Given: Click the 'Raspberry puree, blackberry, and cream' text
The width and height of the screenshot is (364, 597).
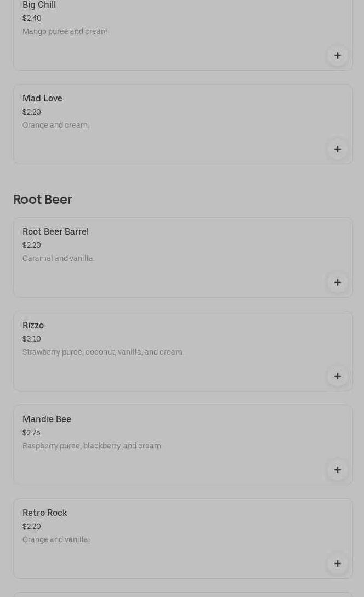Looking at the screenshot, I should (92, 446).
